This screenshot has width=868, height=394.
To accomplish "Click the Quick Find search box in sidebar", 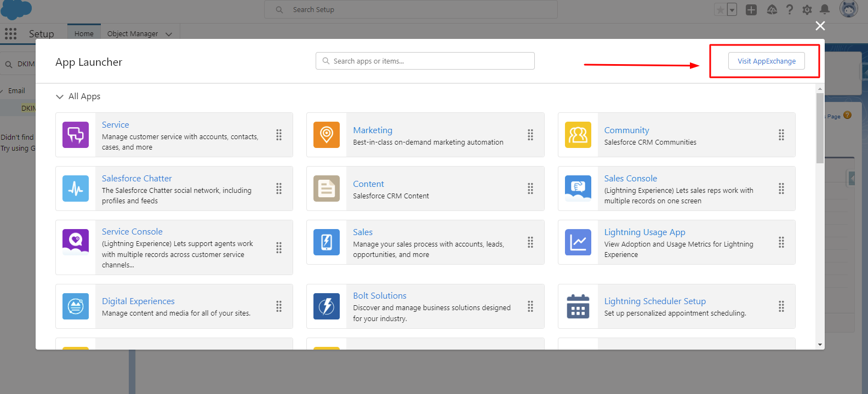I will [18, 64].
